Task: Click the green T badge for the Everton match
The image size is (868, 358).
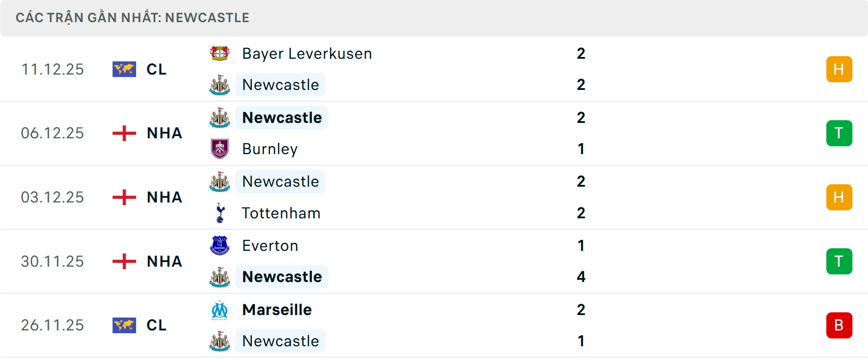Action: pos(839,261)
